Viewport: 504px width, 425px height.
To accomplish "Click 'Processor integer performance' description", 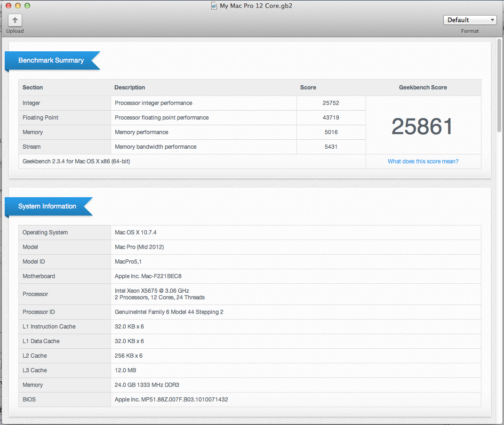I will tap(153, 103).
